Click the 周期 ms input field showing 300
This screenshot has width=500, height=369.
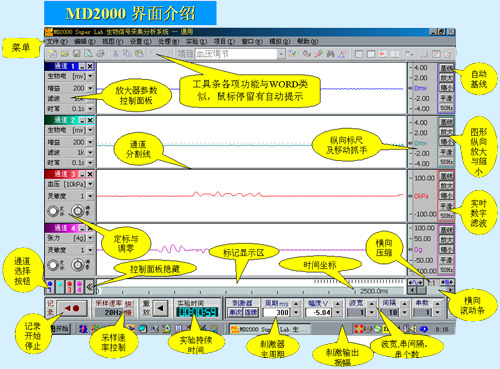point(277,312)
